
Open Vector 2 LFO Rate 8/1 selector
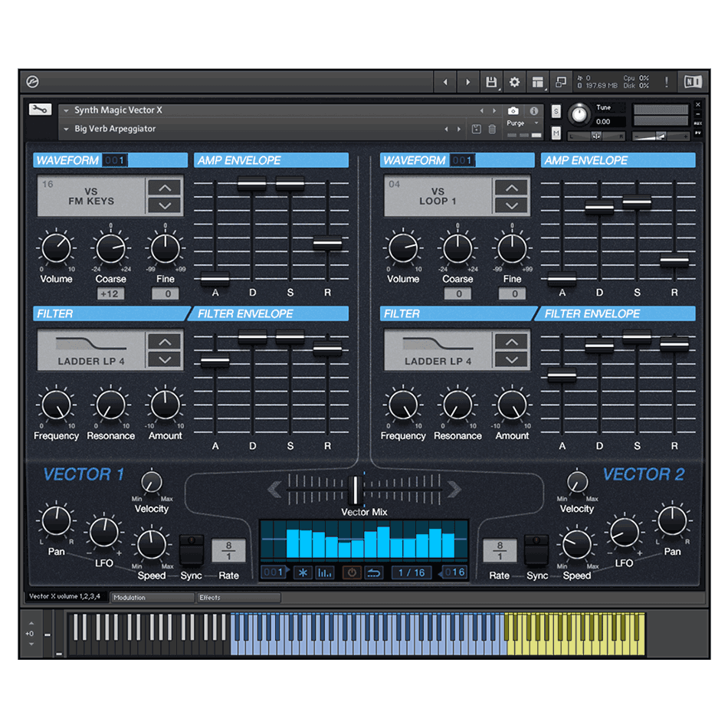click(x=500, y=550)
